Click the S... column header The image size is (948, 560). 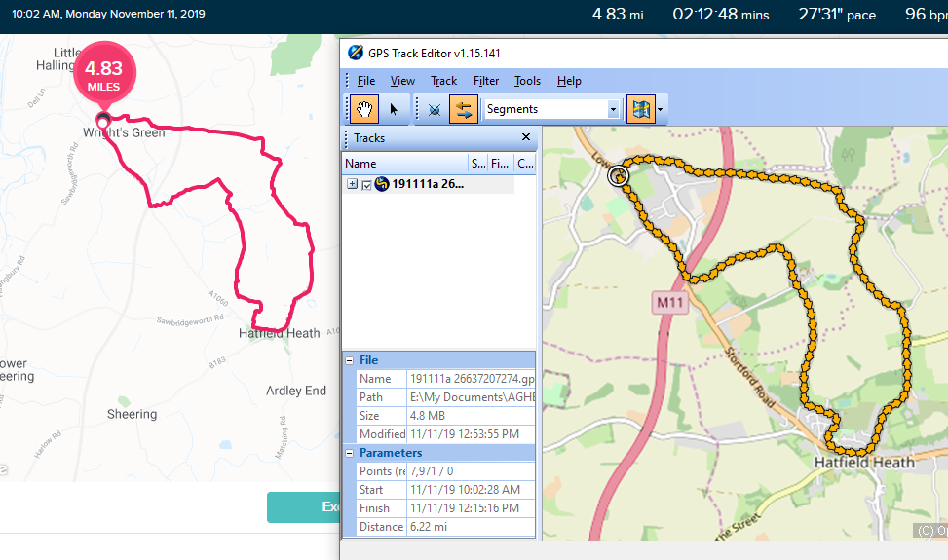478,163
